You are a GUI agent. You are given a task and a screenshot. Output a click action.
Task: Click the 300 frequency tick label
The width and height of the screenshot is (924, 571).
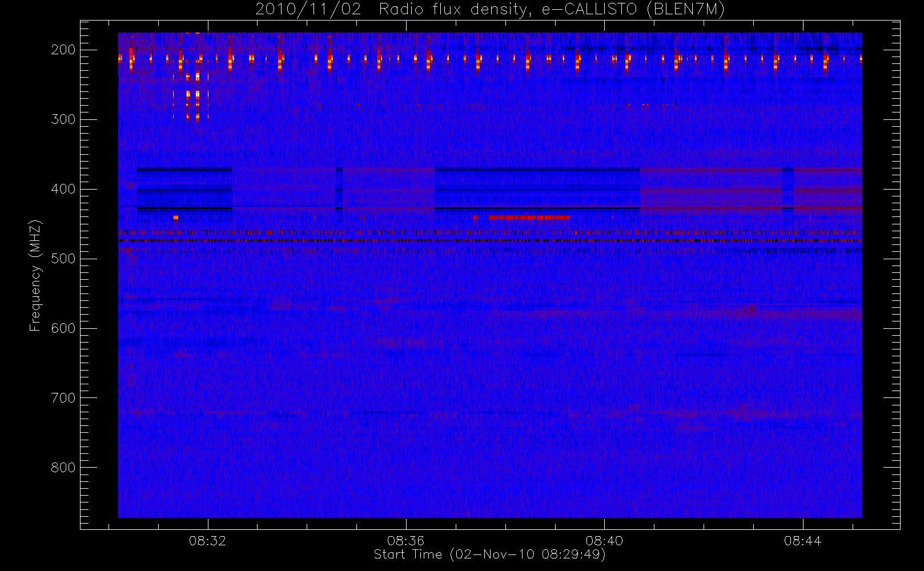point(63,119)
